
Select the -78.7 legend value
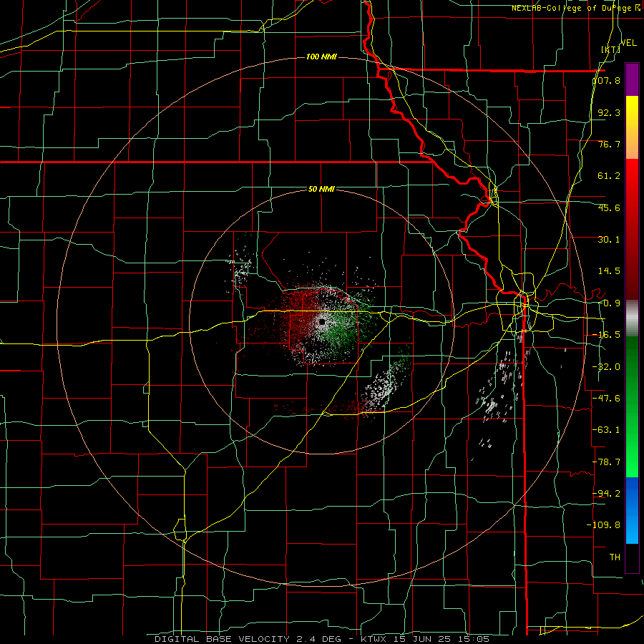click(607, 462)
